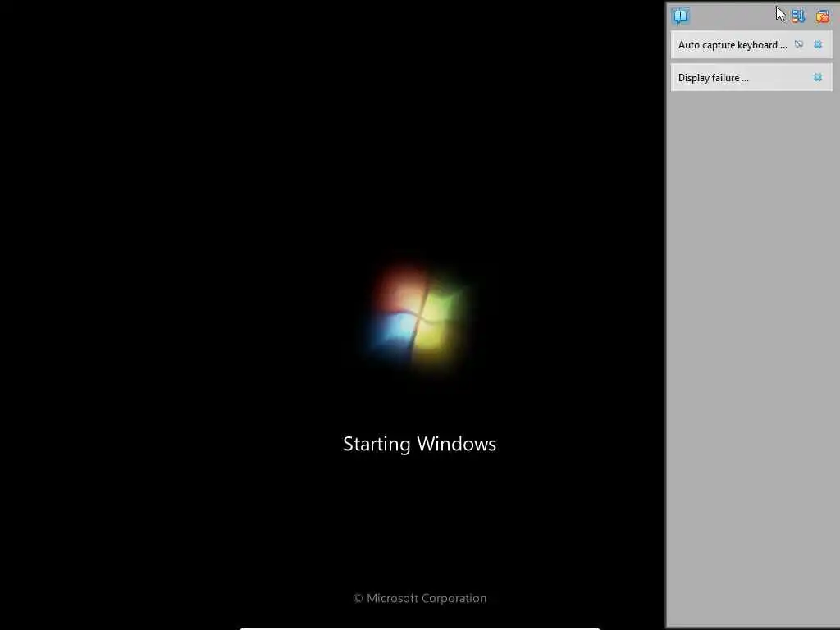The image size is (840, 630).
Task: Dismiss the Display failure notification
Action: click(x=818, y=77)
